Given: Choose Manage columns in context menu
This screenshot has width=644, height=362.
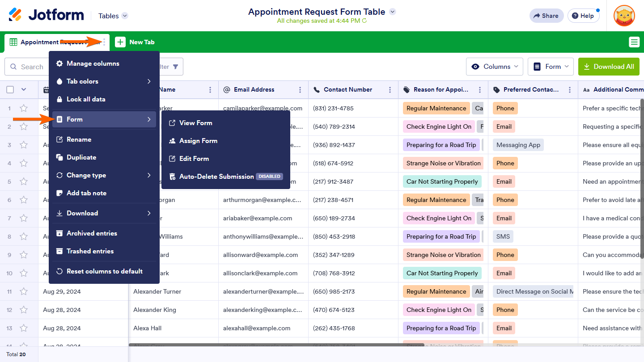Looking at the screenshot, I should (93, 63).
